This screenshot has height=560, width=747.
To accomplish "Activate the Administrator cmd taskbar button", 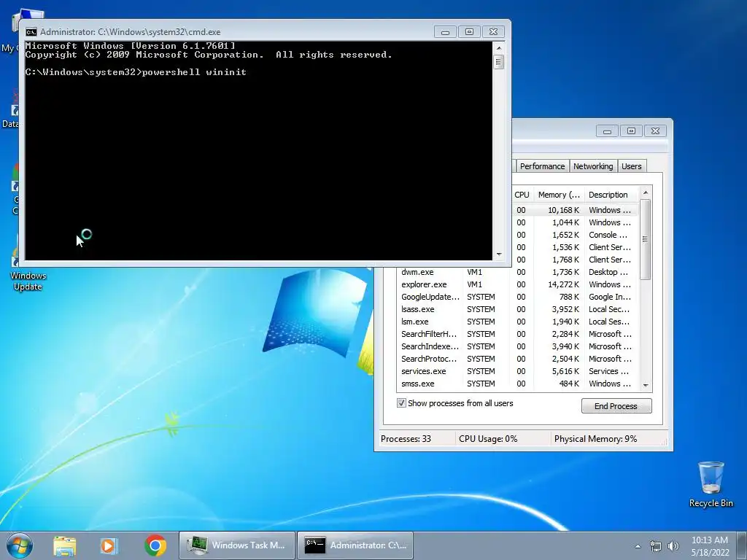I will click(x=355, y=545).
